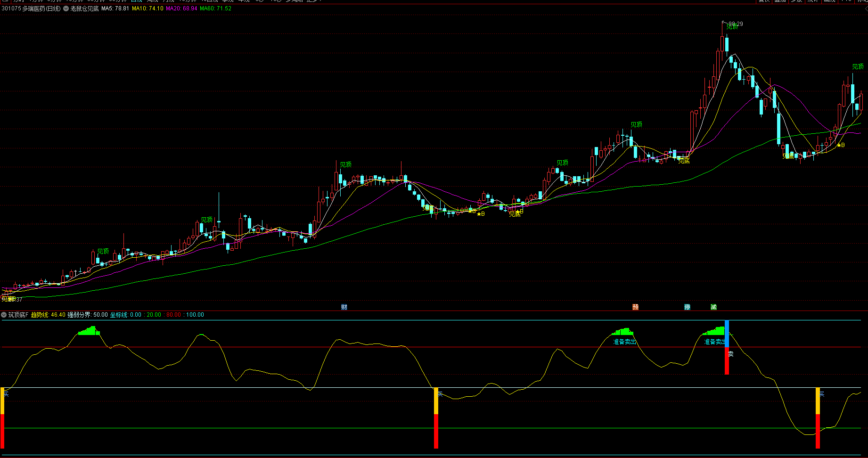Click the green MA60: 71.52 label
Screen dimensions: 868x458
(215, 8)
